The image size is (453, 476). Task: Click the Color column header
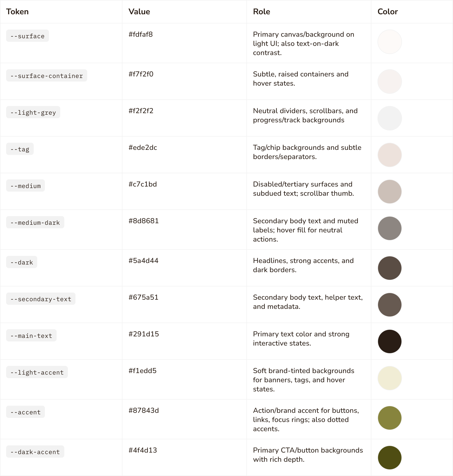(387, 12)
